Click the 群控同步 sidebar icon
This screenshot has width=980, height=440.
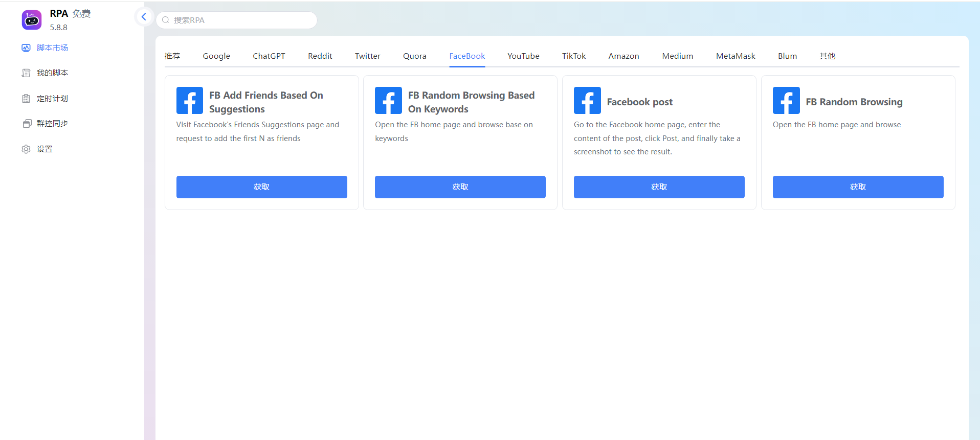27,124
